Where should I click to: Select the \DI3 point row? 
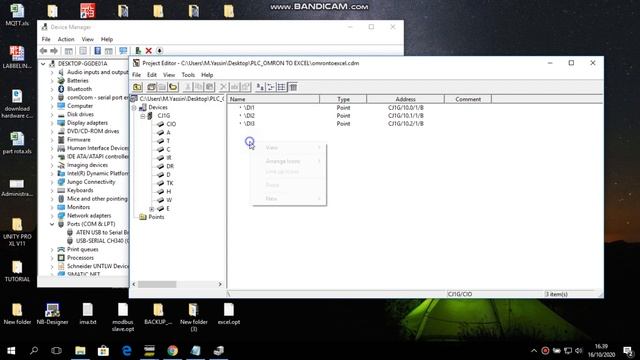[249, 124]
